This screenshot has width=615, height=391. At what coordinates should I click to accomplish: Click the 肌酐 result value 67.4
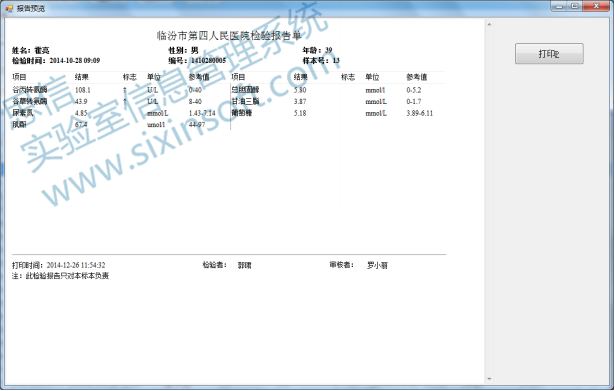tap(81, 125)
